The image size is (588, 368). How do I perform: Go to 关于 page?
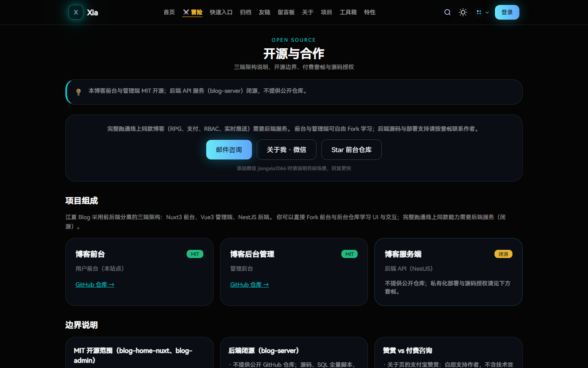click(307, 12)
